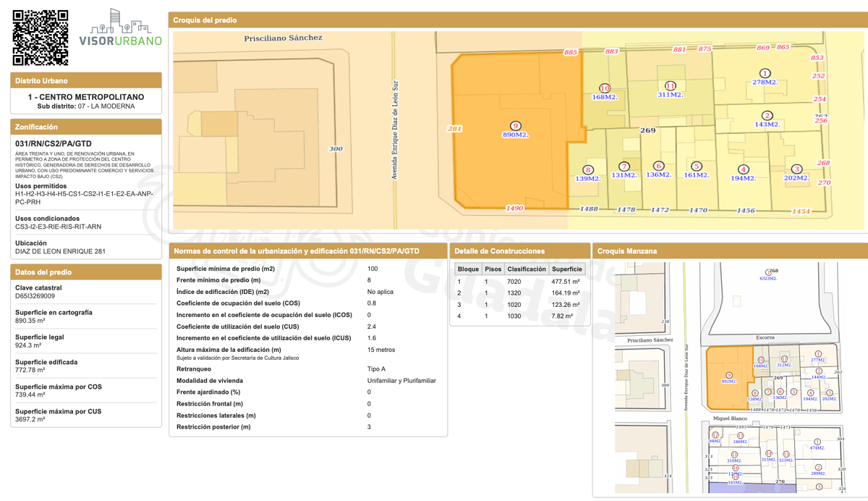Click the highlighted orange parcel in Croquis Manzana
Viewport: 868px width, 501px height.
pos(727,376)
